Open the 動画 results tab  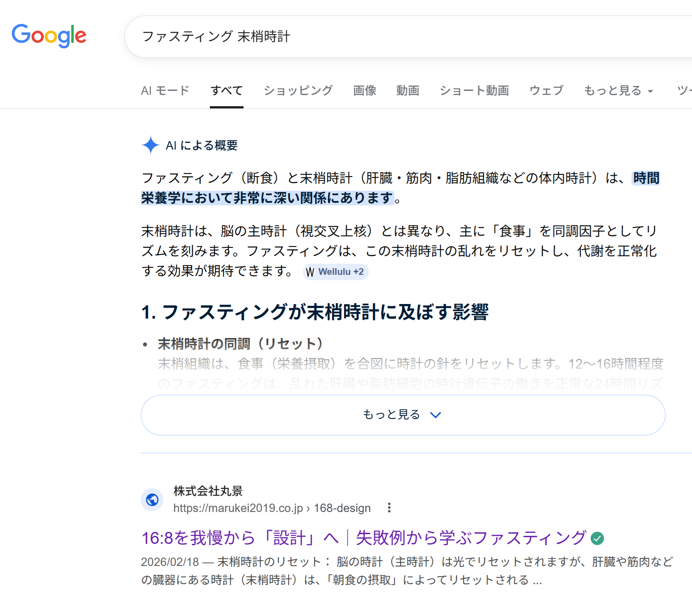(x=407, y=91)
